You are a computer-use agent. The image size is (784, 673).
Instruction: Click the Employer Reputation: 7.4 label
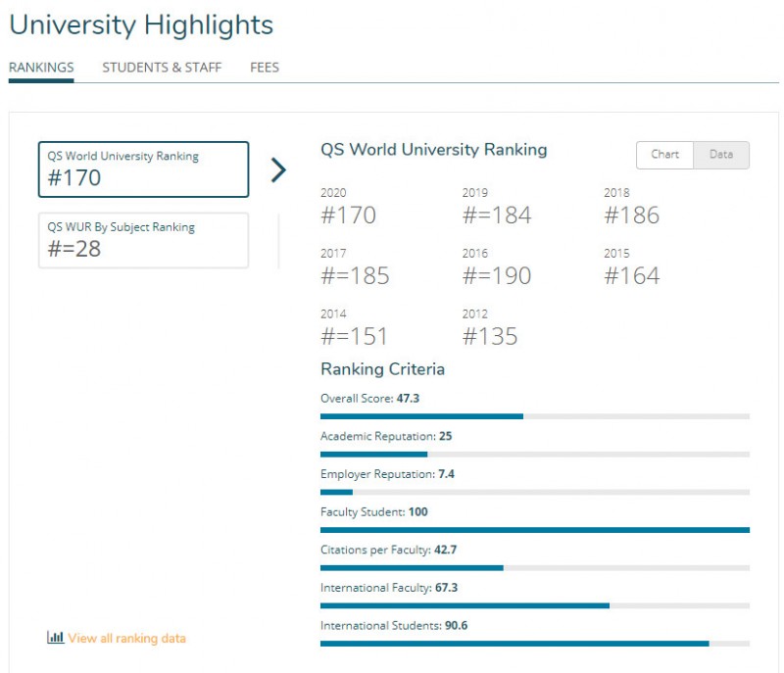387,474
